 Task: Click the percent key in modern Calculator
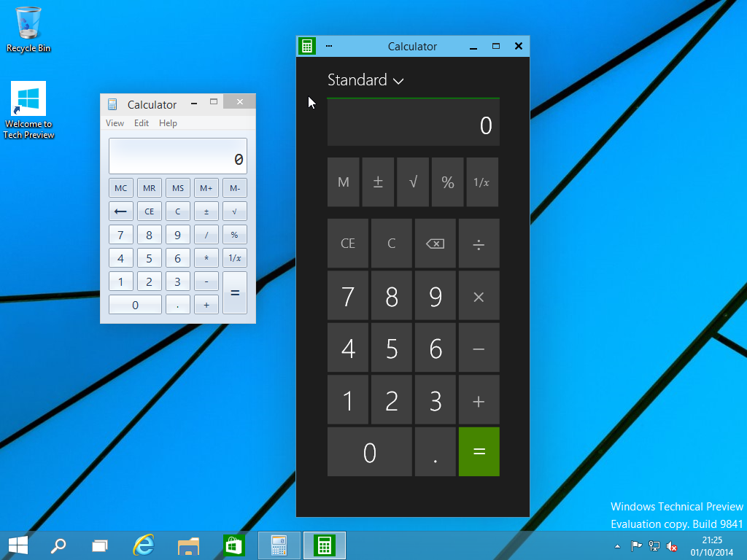pos(448,182)
